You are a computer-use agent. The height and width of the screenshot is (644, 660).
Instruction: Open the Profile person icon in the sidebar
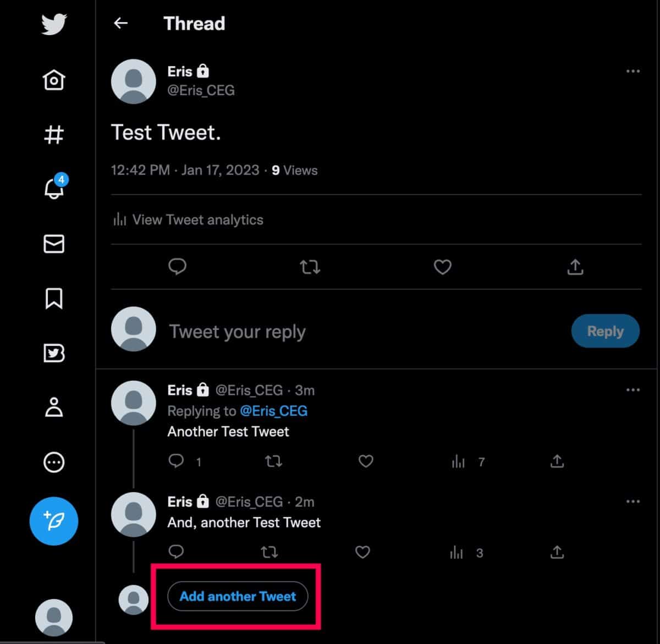point(54,408)
